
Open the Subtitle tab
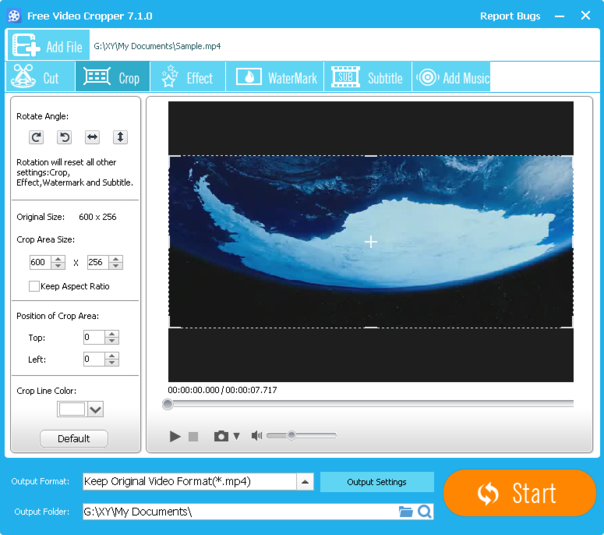click(367, 78)
